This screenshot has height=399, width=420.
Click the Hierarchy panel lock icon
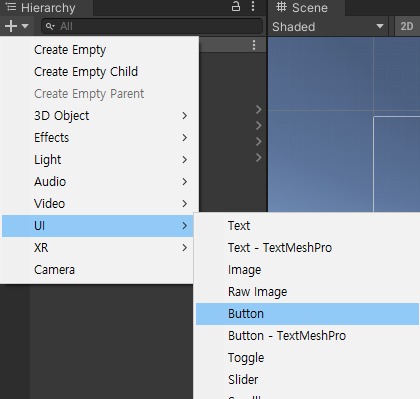[236, 6]
